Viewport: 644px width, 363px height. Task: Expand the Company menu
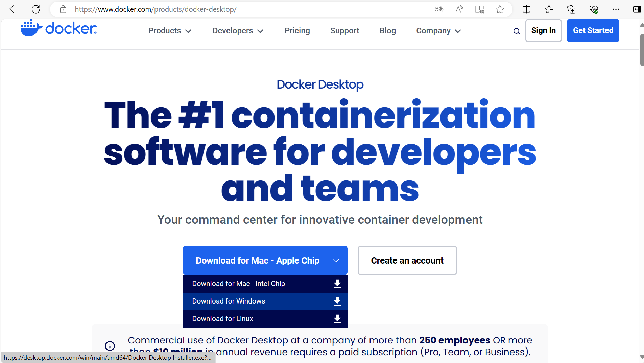pos(438,31)
